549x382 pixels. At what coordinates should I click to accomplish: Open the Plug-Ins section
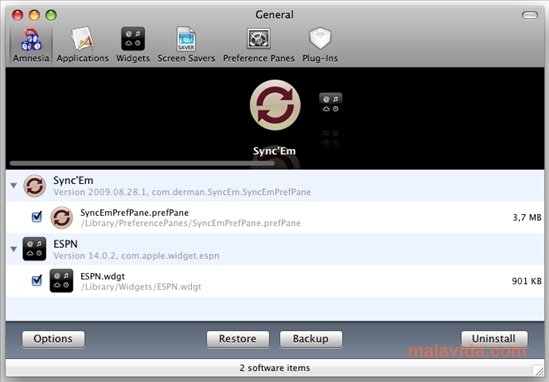[320, 45]
